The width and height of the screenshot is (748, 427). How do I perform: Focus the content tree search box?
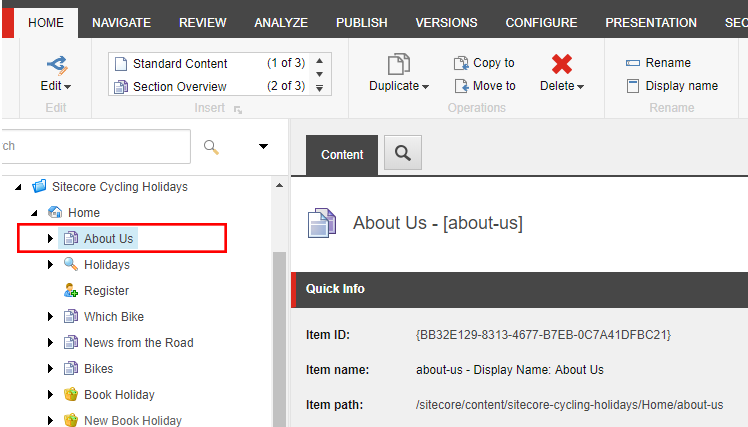point(95,146)
